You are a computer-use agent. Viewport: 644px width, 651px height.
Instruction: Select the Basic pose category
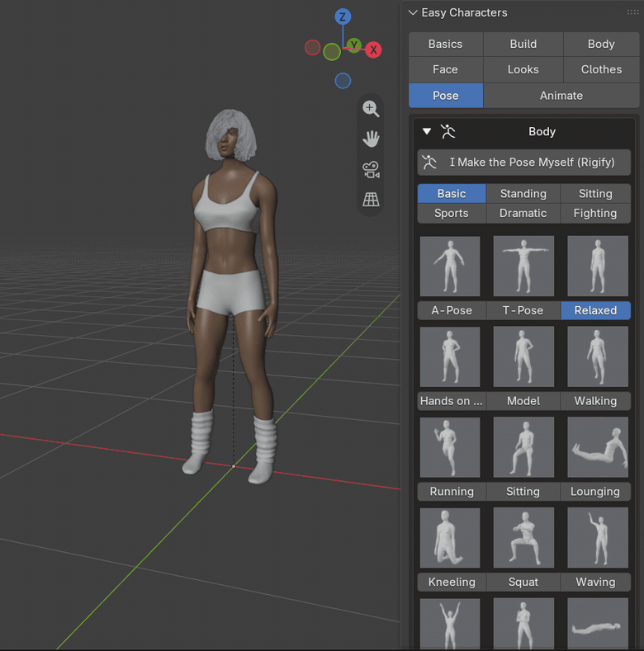tap(452, 193)
